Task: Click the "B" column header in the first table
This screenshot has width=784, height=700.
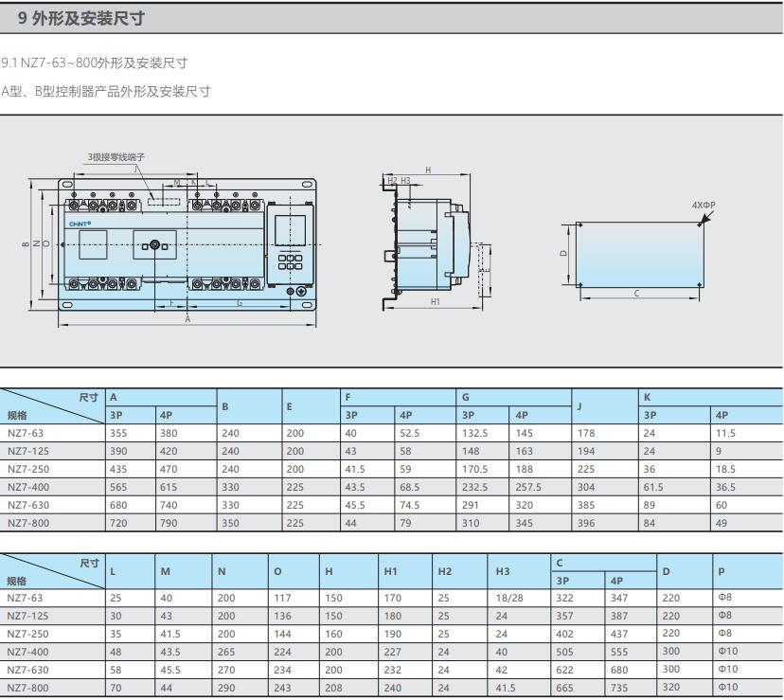Action: tap(225, 406)
